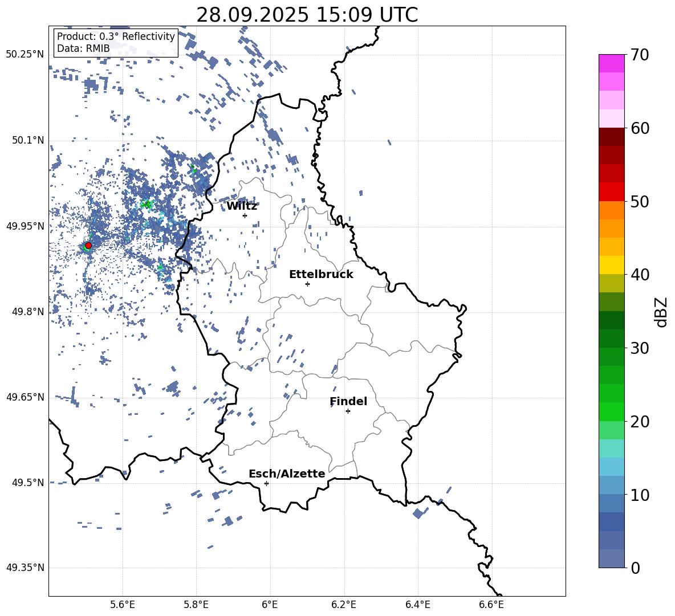Select the Findel city label
The height and width of the screenshot is (616, 675).
348,401
